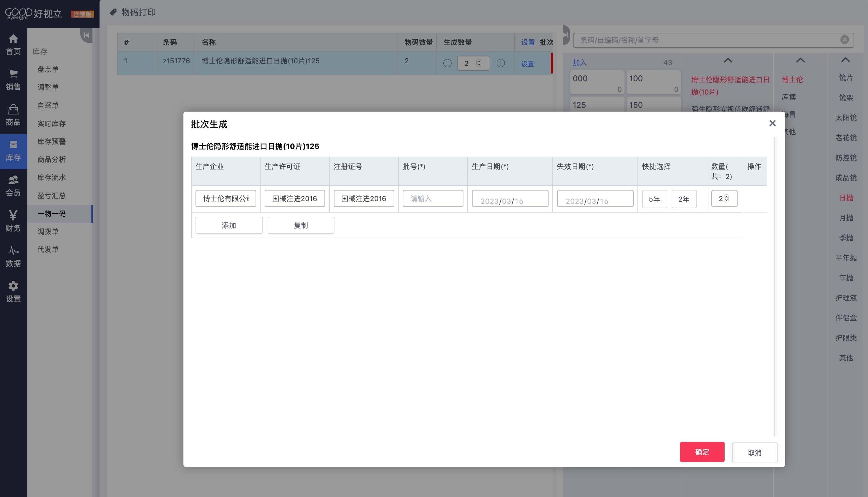
Task: Adjust the 生成数量 spinner arrows
Action: pos(478,63)
